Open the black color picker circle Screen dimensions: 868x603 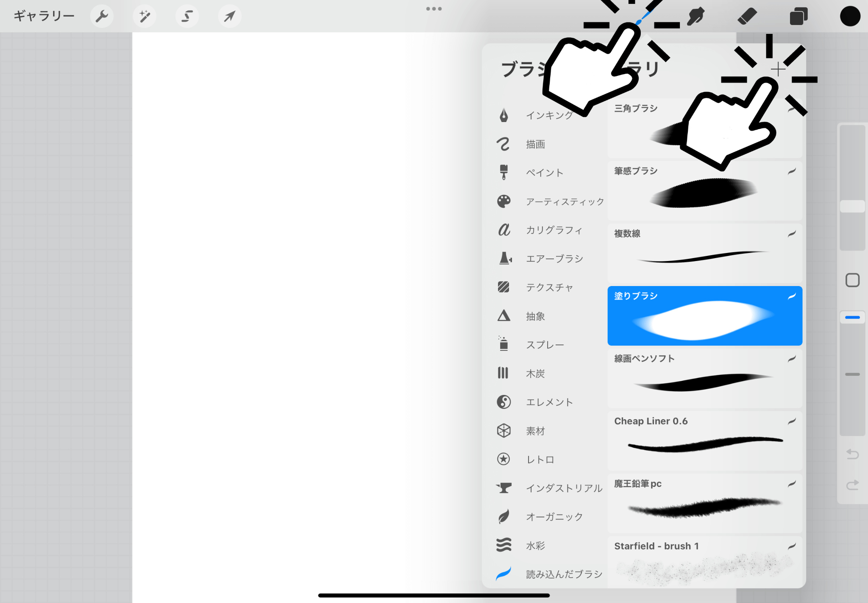[x=850, y=16]
